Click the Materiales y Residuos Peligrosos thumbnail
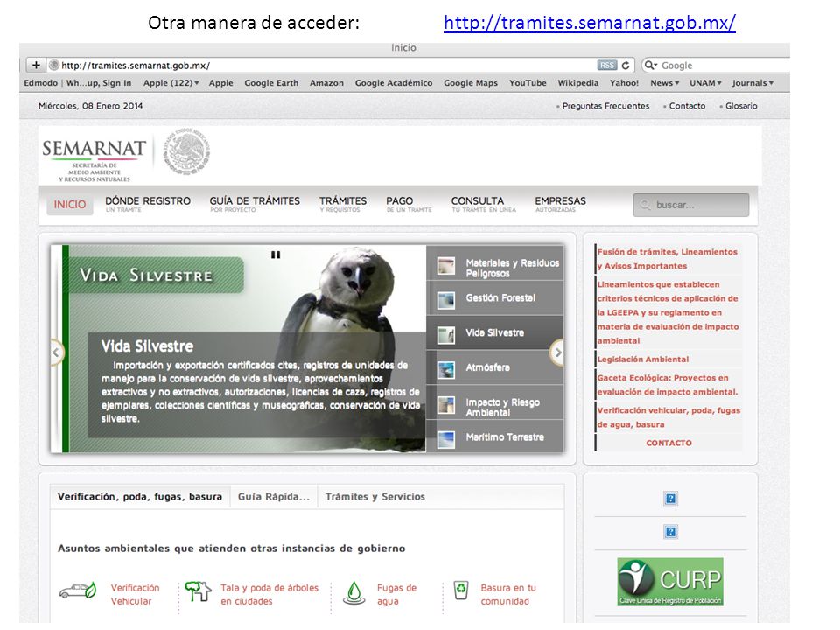 click(445, 266)
